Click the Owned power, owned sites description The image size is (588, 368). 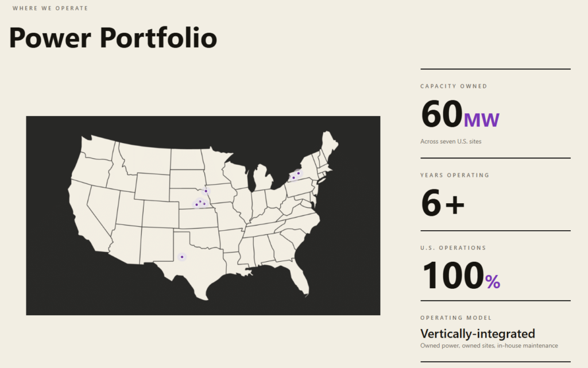(489, 346)
